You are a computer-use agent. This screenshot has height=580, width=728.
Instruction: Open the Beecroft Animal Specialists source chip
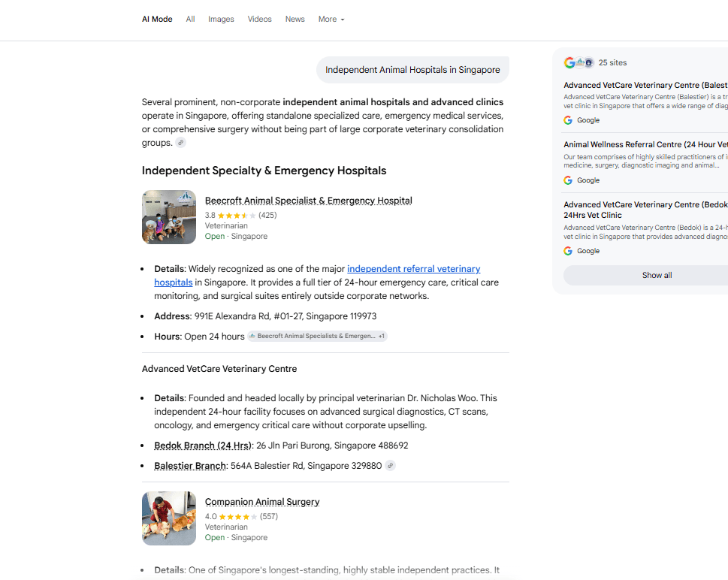click(317, 336)
